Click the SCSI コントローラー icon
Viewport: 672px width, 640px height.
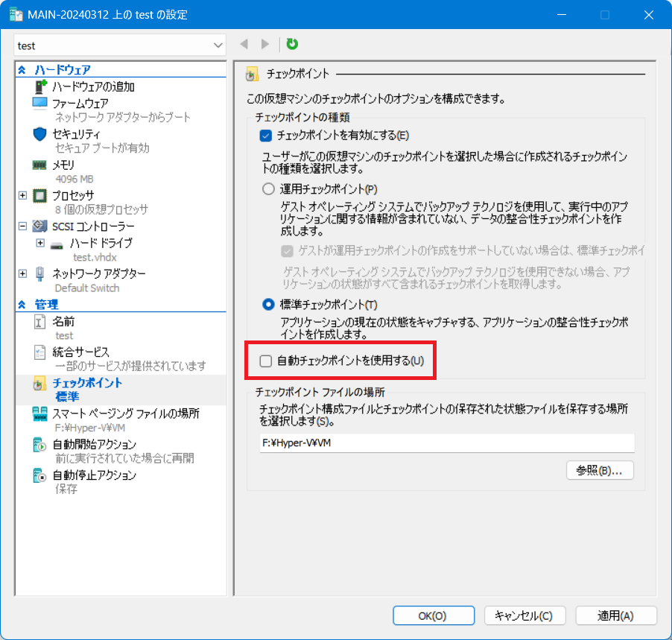39,226
